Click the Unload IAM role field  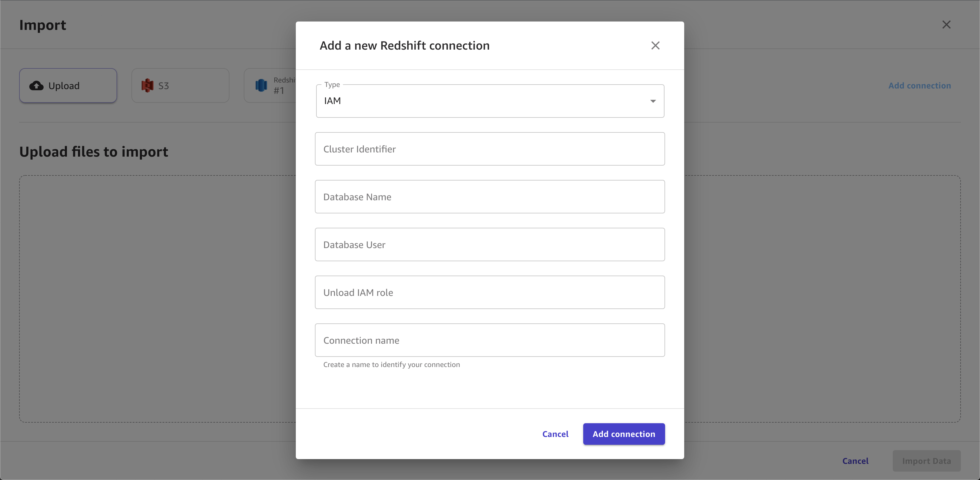tap(490, 292)
